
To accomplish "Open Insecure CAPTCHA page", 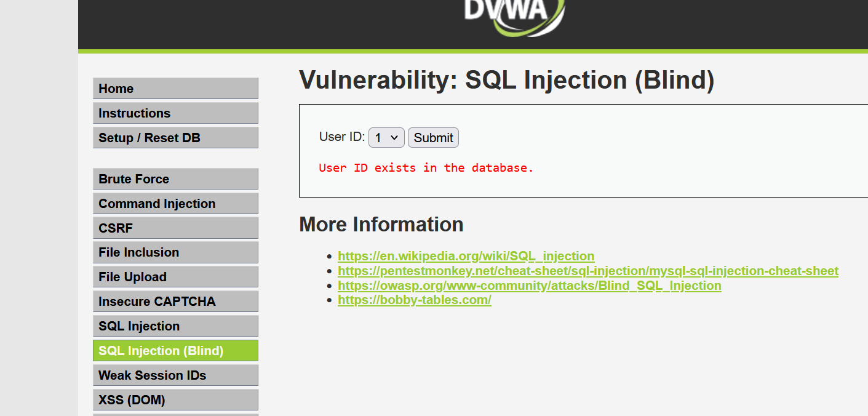I will click(x=175, y=302).
